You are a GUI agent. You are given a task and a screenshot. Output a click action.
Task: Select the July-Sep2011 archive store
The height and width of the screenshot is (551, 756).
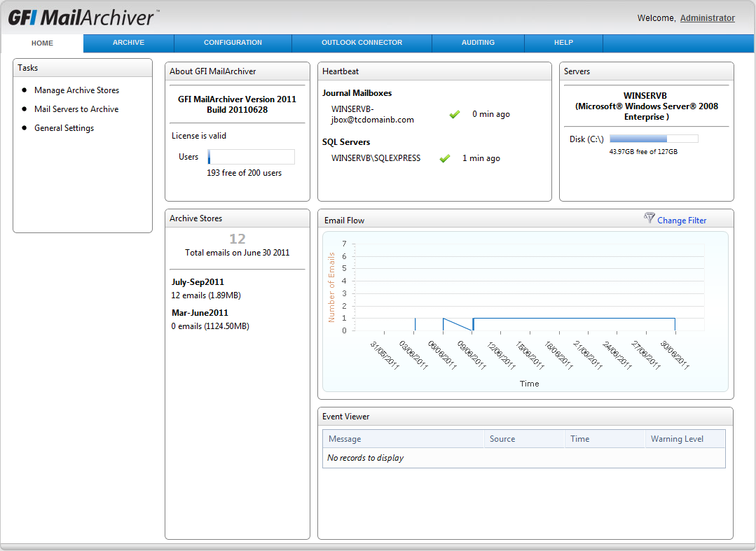[x=198, y=282]
